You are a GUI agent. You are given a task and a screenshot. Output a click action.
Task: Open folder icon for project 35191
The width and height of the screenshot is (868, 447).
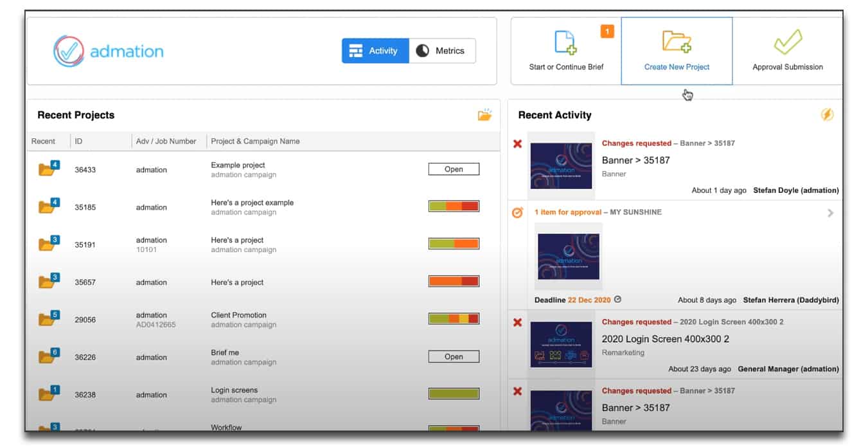pyautogui.click(x=48, y=244)
